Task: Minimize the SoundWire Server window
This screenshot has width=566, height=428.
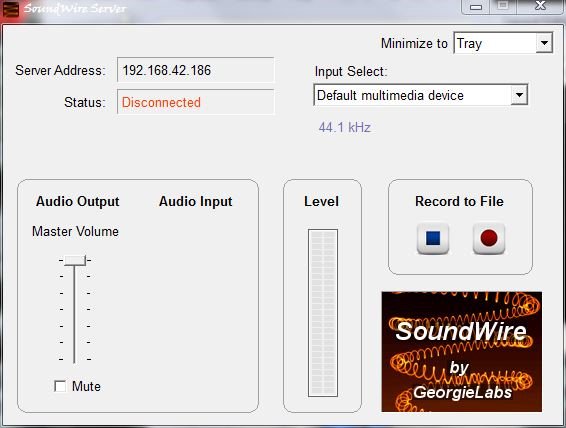Action: tap(476, 7)
